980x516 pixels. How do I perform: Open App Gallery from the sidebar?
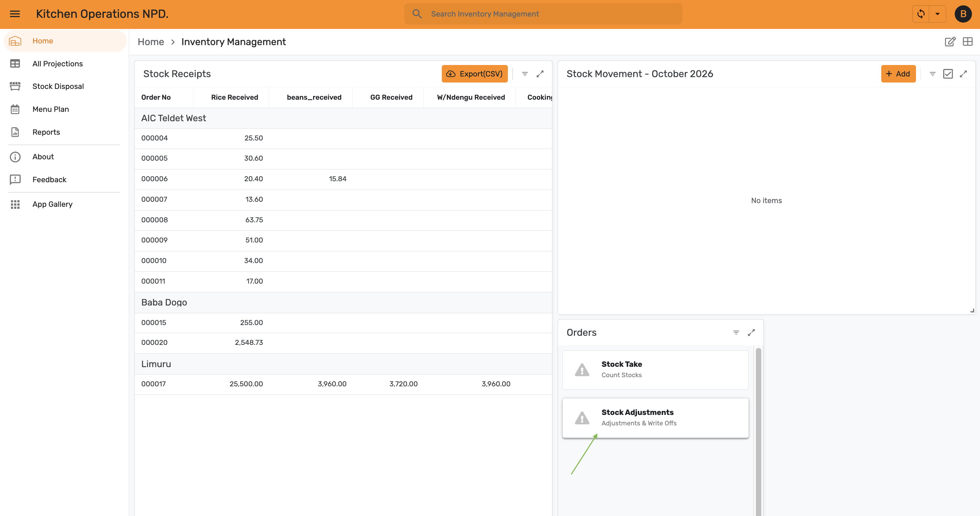[65, 204]
